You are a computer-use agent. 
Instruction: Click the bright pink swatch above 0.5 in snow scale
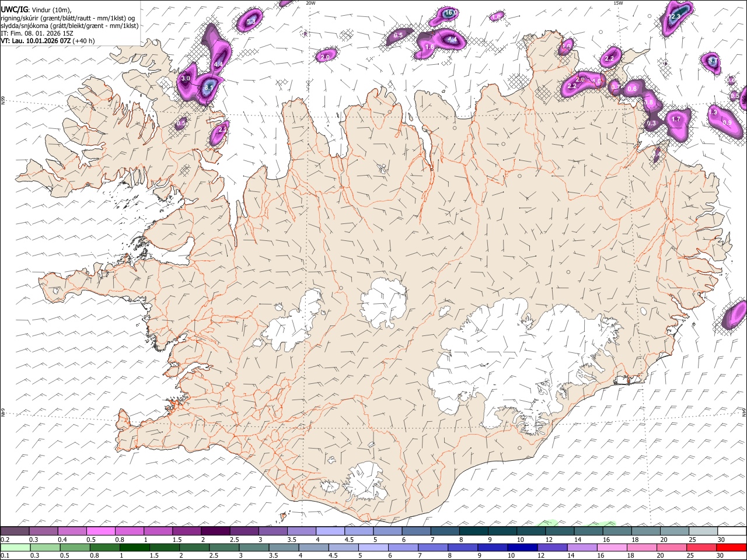click(x=100, y=531)
